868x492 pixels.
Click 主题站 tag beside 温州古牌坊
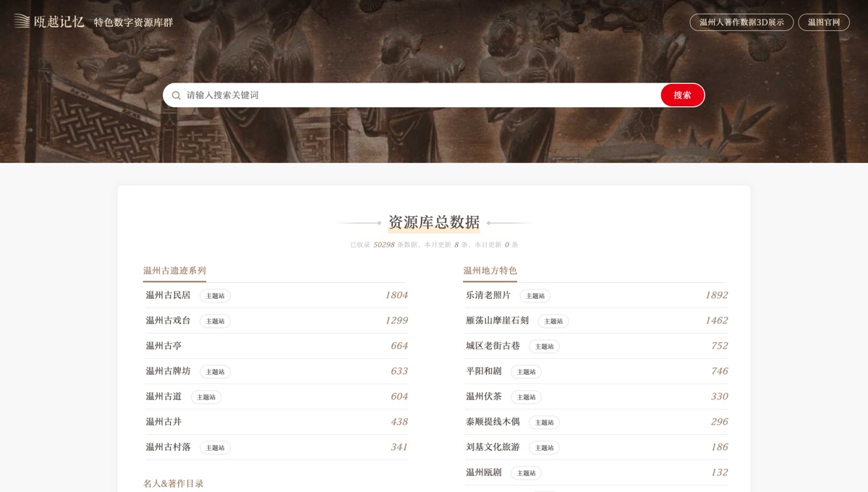216,372
